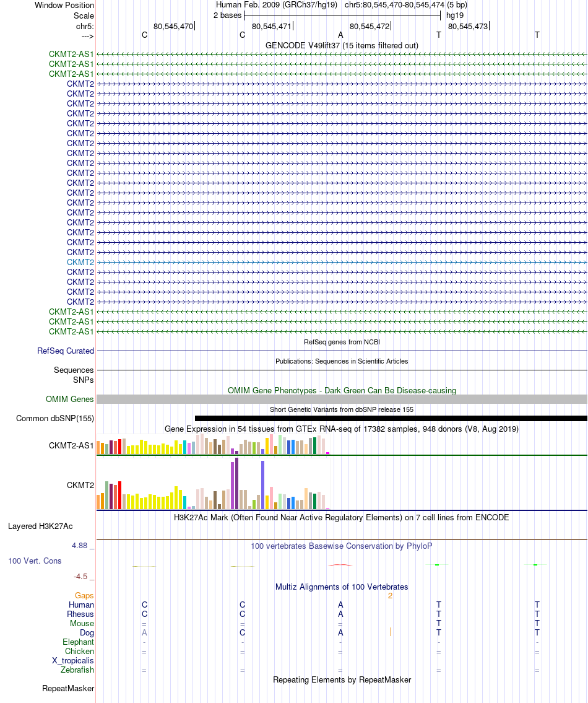Click the 100 Vert. Cons label
Screen dimensions: 588x703
[x=35, y=561]
